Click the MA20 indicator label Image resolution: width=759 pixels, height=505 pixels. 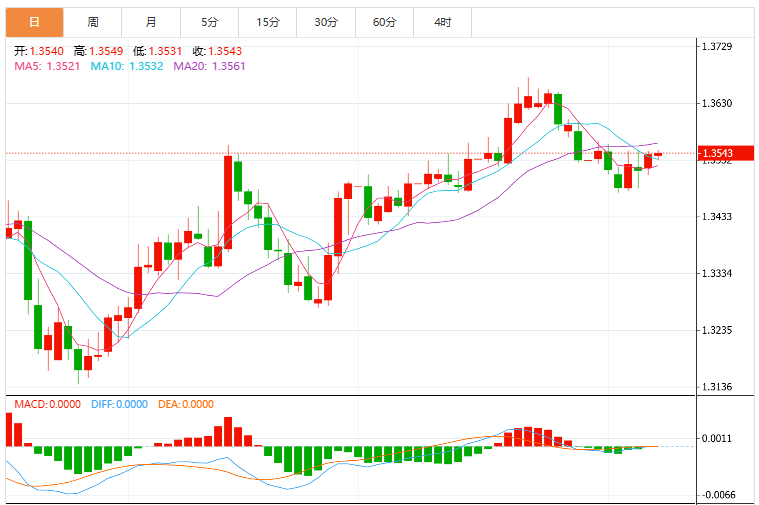point(209,66)
